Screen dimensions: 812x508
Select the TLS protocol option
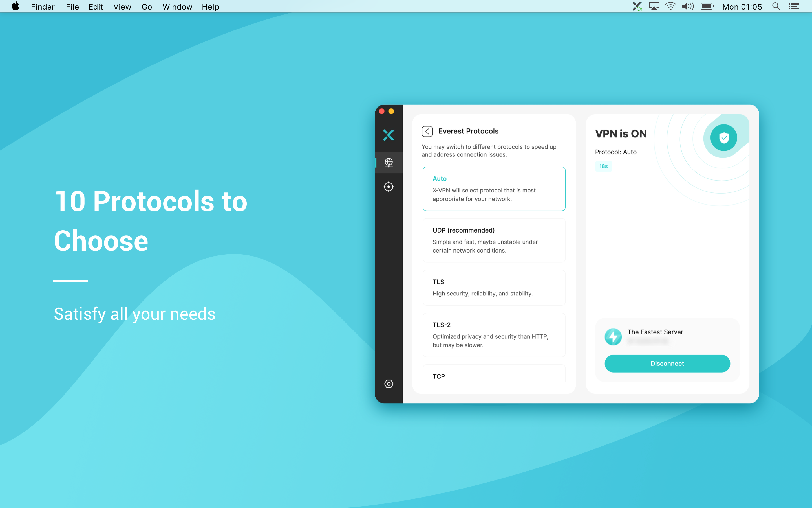coord(494,288)
